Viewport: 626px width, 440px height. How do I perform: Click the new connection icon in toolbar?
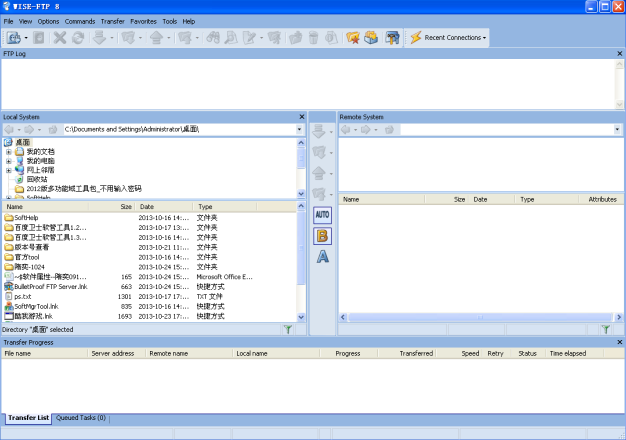click(15, 38)
